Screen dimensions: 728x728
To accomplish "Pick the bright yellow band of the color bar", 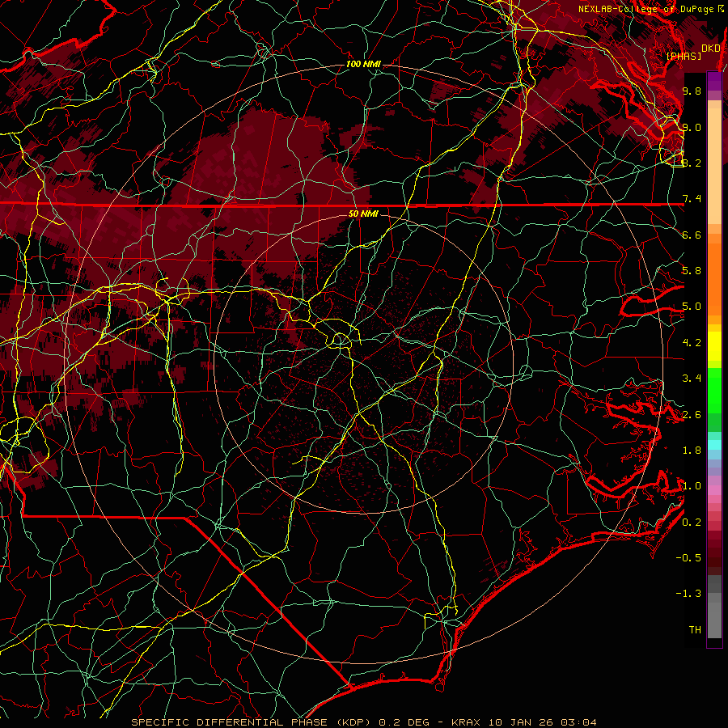I will pyautogui.click(x=714, y=346).
